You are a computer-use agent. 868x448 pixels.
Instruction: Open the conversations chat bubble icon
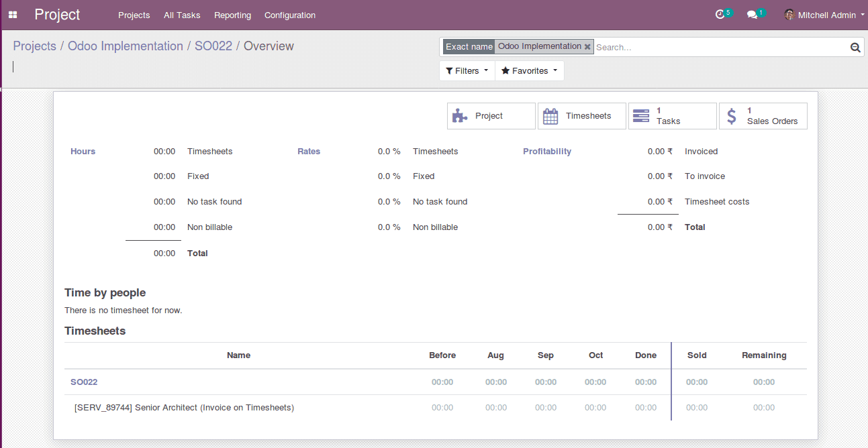coord(752,15)
